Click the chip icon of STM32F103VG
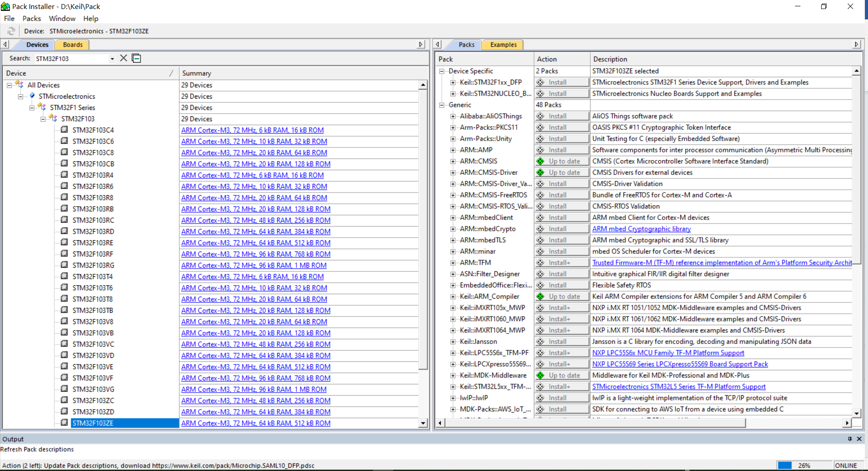This screenshot has height=471, width=868. point(64,389)
